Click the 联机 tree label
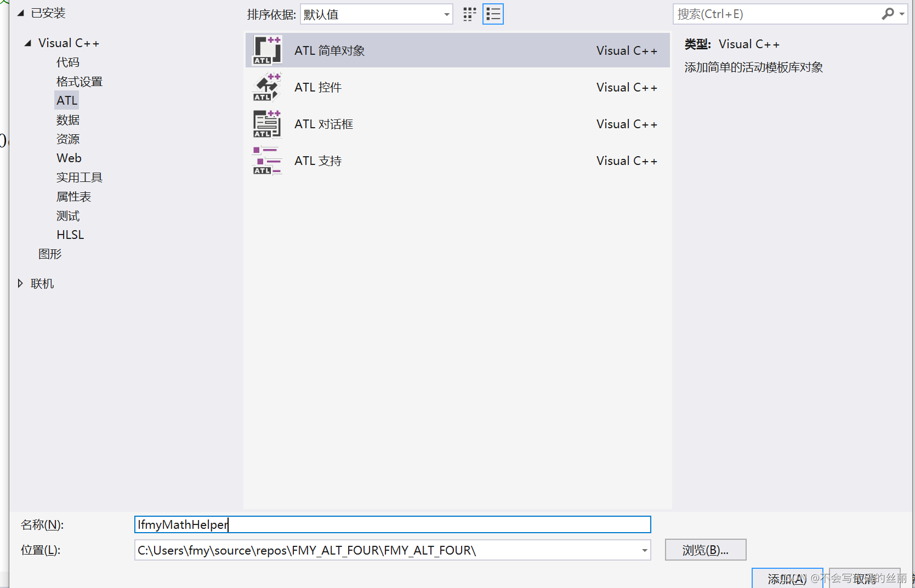The width and height of the screenshot is (915, 588). tap(42, 283)
